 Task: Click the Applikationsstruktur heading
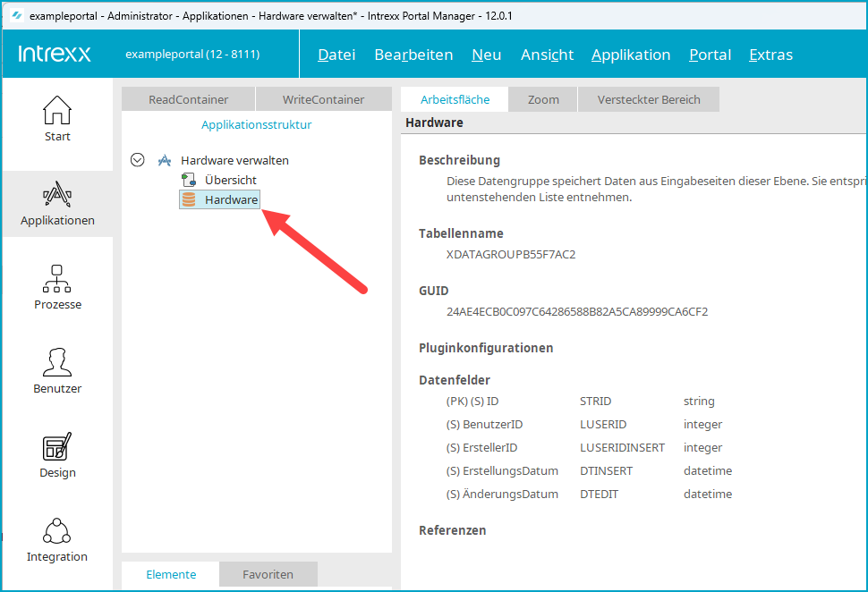pyautogui.click(x=256, y=124)
